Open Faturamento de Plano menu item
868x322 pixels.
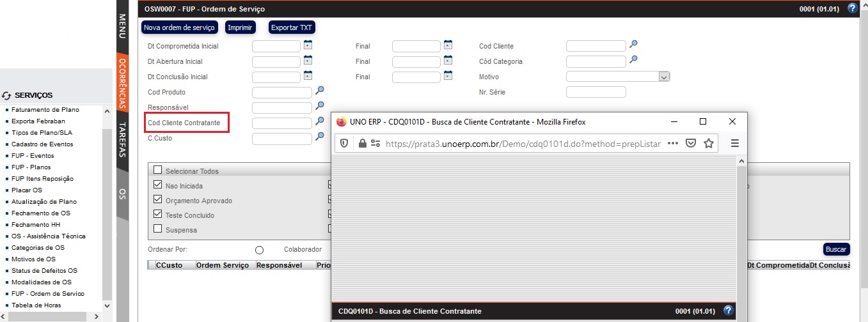coord(45,109)
